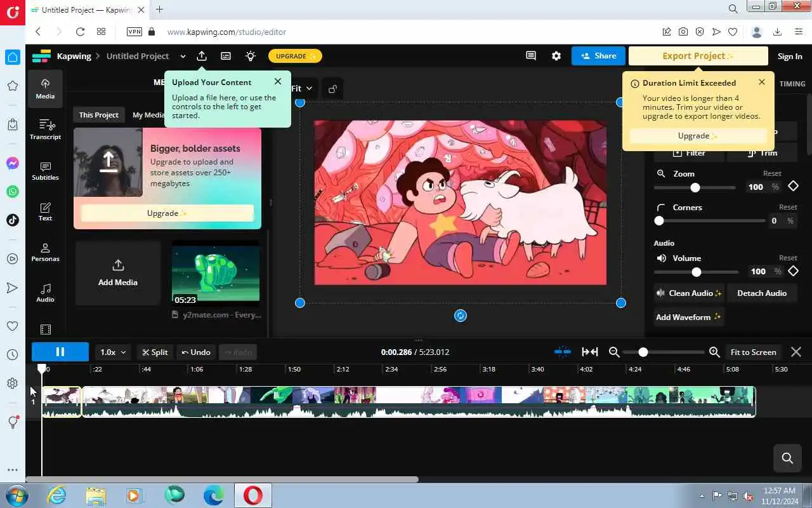Click the Kapwing home breadcrumb
Viewport: 812px width, 508px height.
(74, 56)
